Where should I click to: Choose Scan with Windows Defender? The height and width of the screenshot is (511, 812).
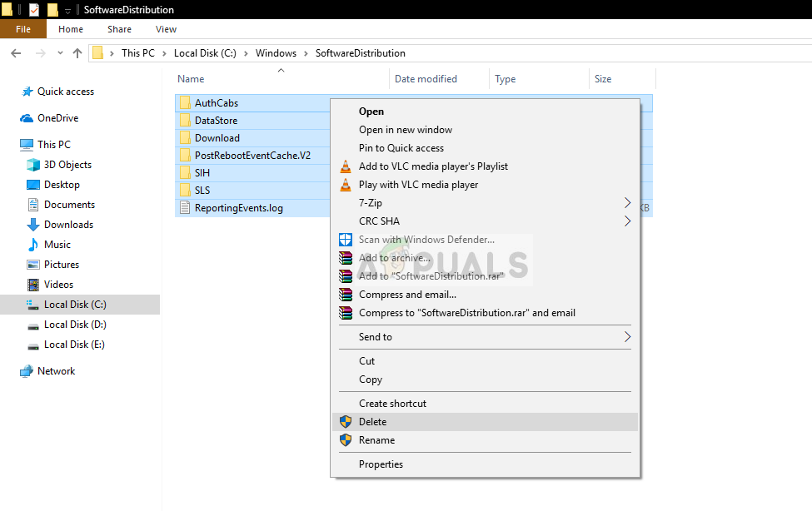click(x=485, y=240)
